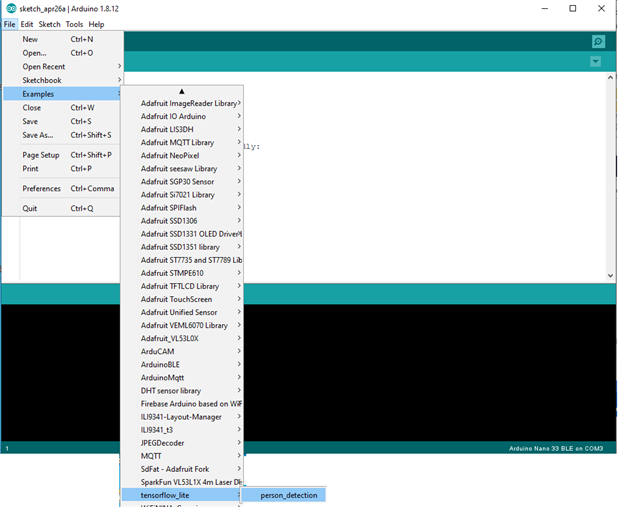Image resolution: width=620 pixels, height=507 pixels.
Task: Choose New from the File menu
Action: (x=62, y=39)
